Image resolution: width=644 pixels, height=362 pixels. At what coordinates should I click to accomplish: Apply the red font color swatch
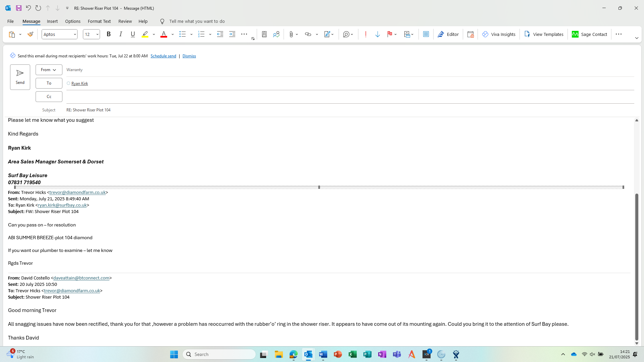(163, 34)
